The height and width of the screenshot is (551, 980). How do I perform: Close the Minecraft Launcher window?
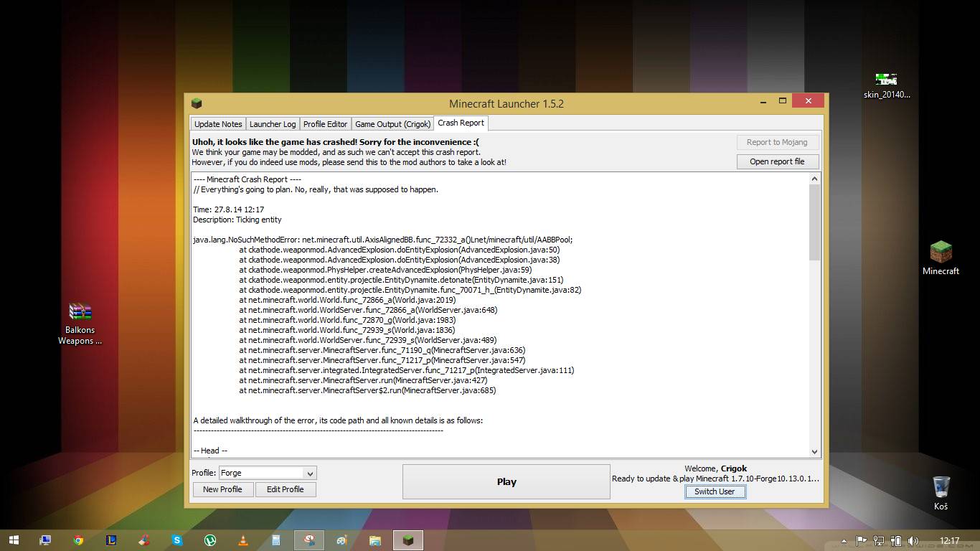click(809, 100)
